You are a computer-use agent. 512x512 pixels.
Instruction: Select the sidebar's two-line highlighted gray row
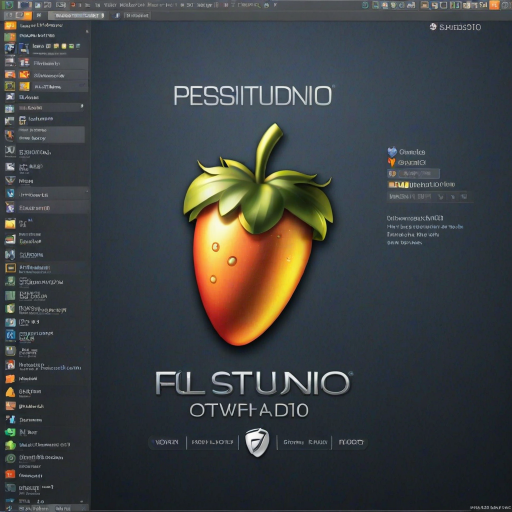(x=50, y=134)
